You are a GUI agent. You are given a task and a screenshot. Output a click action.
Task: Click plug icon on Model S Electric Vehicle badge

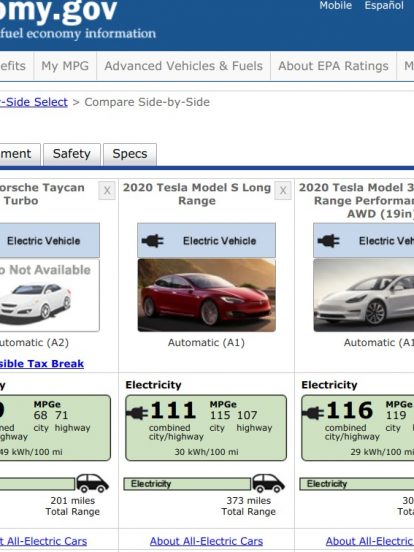(x=152, y=241)
